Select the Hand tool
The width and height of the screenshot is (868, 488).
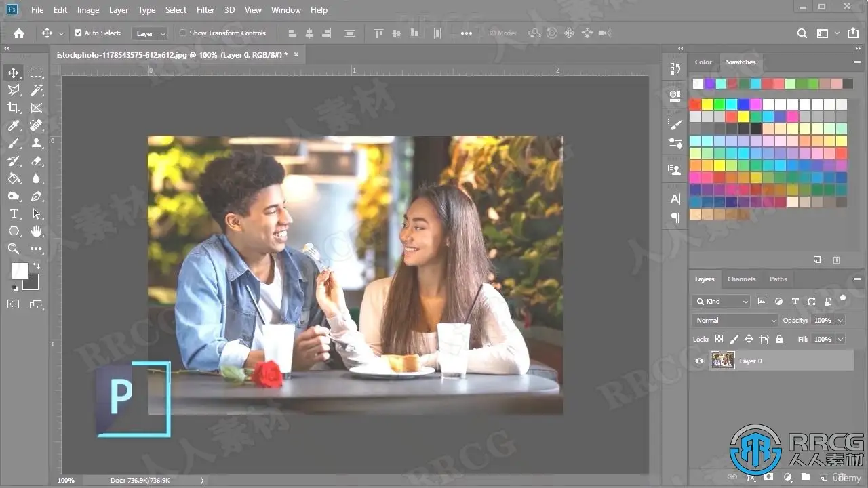click(37, 231)
